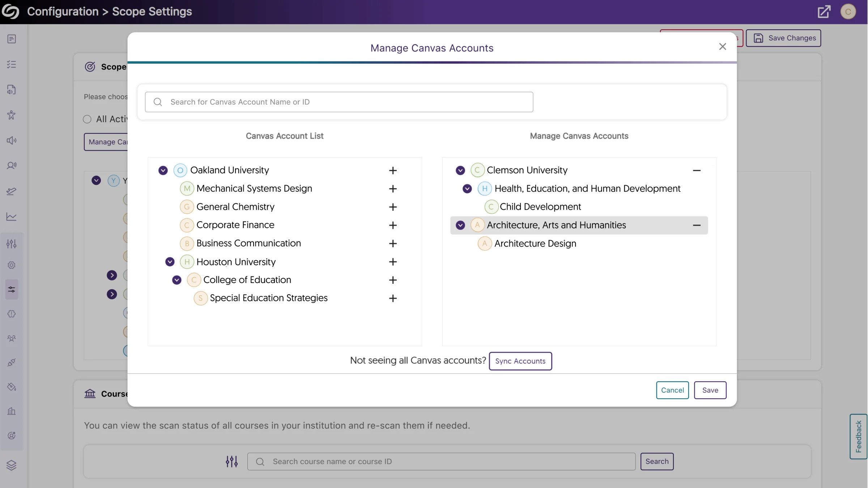This screenshot has height=488, width=868.
Task: Open the speaker audio icon in sidebar
Action: pyautogui.click(x=12, y=140)
